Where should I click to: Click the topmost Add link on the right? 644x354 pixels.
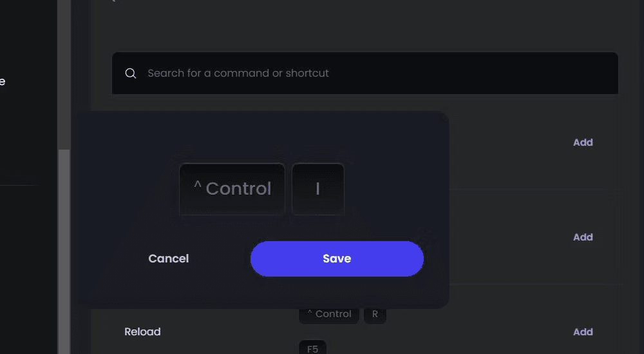[x=583, y=143]
